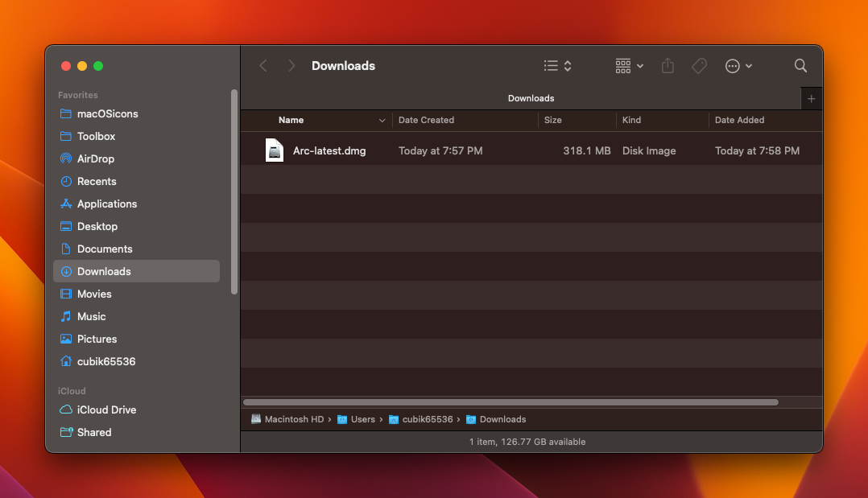Go forward with the right chevron
This screenshot has height=498, width=868.
(291, 66)
